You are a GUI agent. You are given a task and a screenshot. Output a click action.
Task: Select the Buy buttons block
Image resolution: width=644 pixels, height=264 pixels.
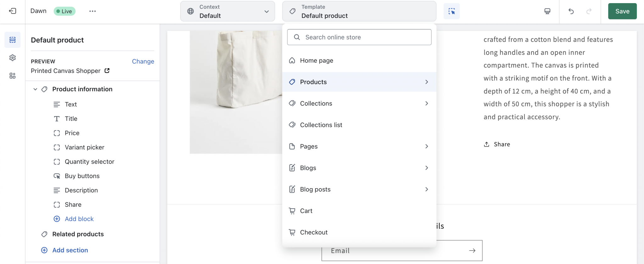point(82,176)
